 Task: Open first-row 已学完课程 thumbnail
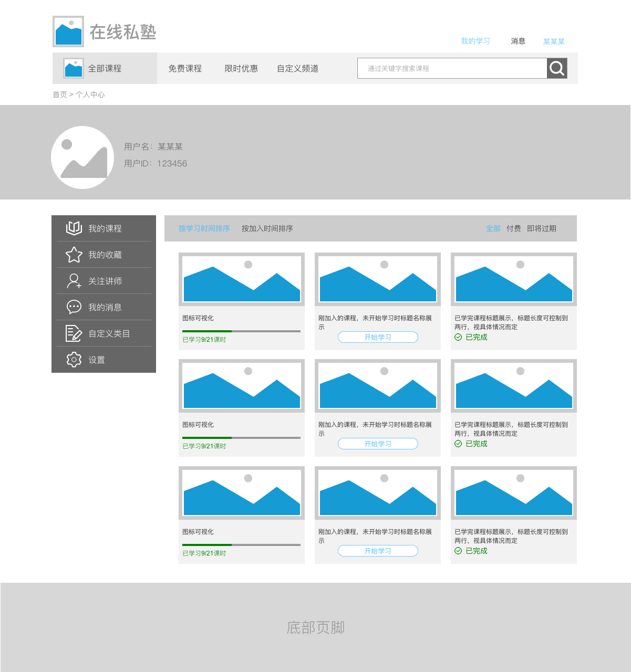pos(514,279)
